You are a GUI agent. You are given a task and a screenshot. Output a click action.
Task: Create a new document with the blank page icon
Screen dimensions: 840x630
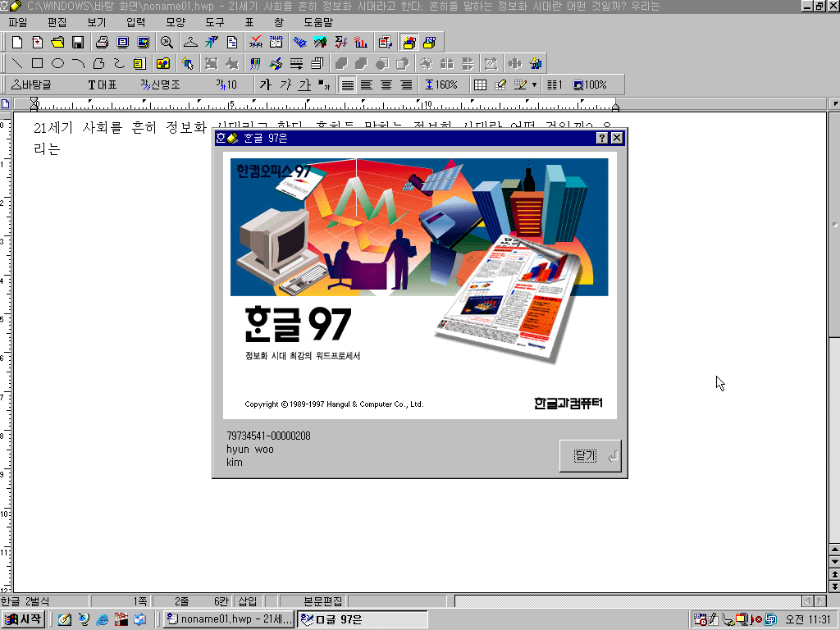point(17,43)
